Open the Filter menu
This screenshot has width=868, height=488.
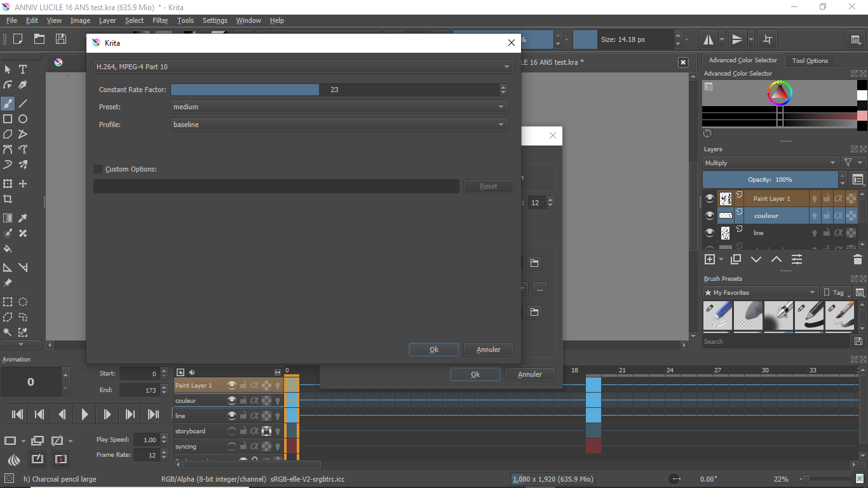pos(160,20)
